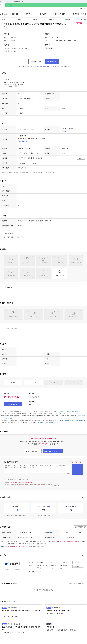
Task: Open the 출산휴가·육아휴직 menu
Action: pyautogui.click(x=79, y=14)
